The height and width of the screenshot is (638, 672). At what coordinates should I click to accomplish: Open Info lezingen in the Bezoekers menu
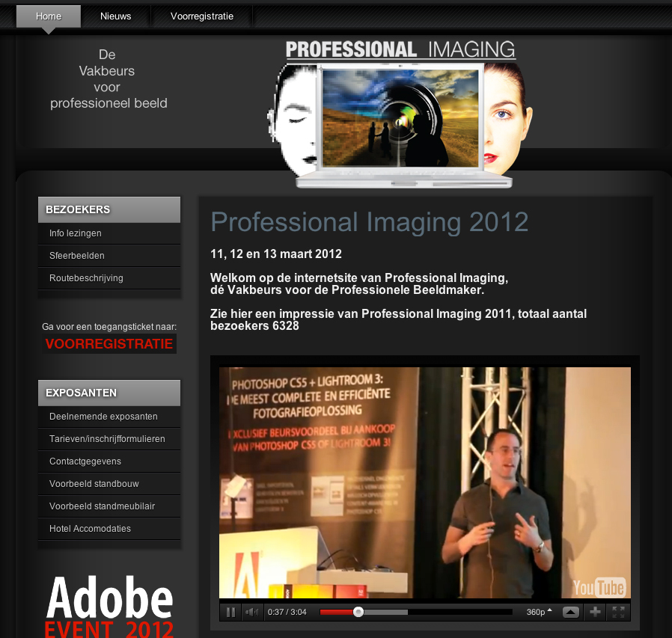click(109, 233)
